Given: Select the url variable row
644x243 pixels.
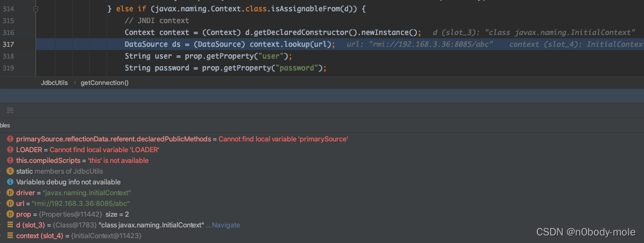Looking at the screenshot, I should pos(322,203).
